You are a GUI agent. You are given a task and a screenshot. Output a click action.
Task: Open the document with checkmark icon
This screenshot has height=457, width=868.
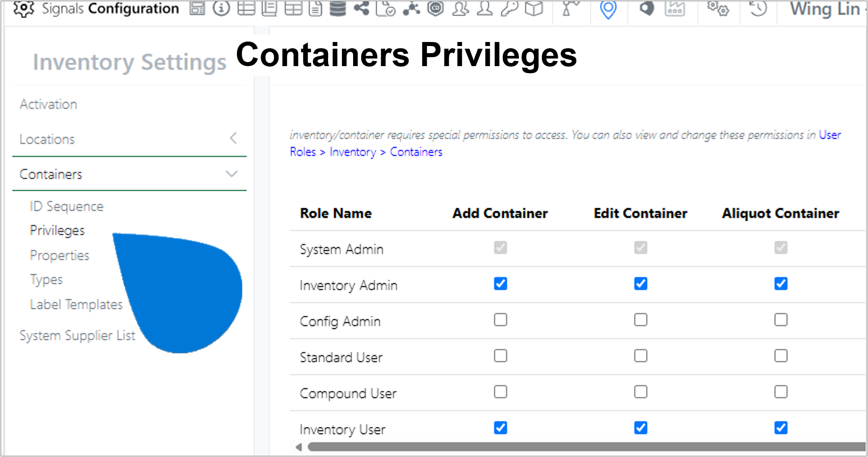coord(385,8)
